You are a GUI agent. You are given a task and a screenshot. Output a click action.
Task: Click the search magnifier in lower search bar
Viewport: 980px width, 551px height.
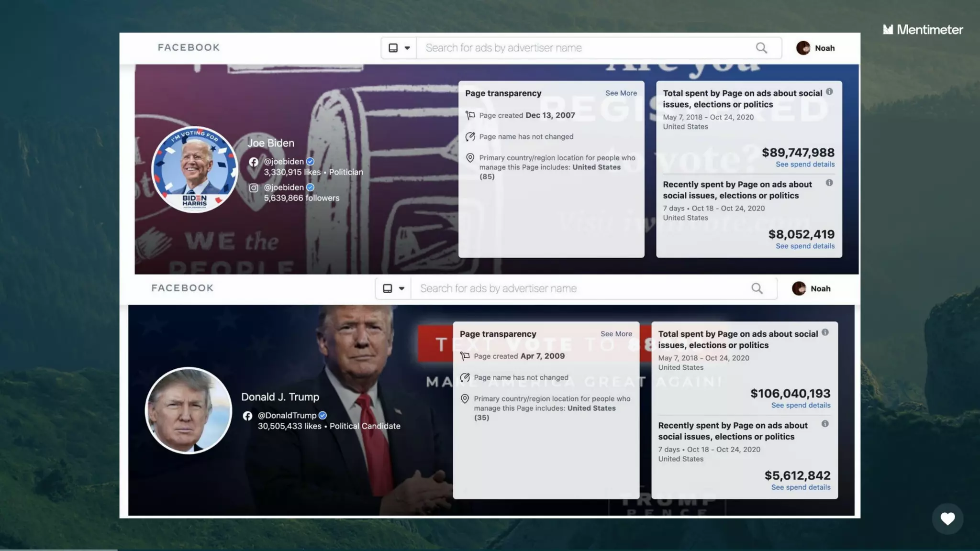click(757, 288)
